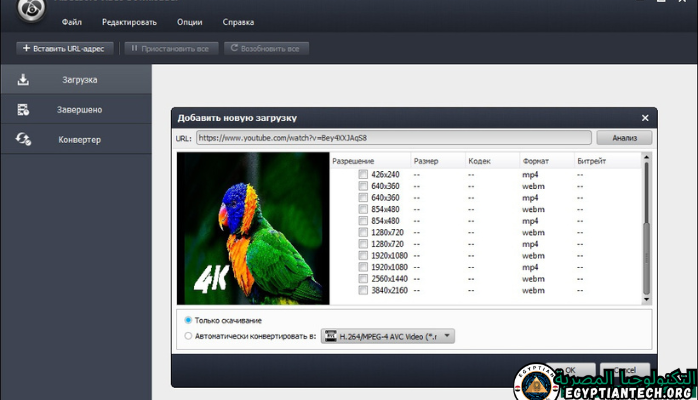Click the Размер column header
698x400 pixels.
[438, 161]
